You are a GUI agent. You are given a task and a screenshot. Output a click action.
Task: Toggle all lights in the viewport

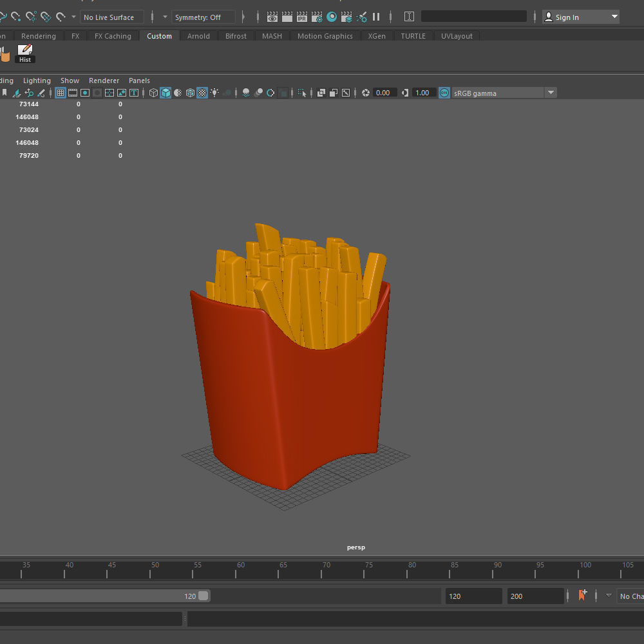214,92
